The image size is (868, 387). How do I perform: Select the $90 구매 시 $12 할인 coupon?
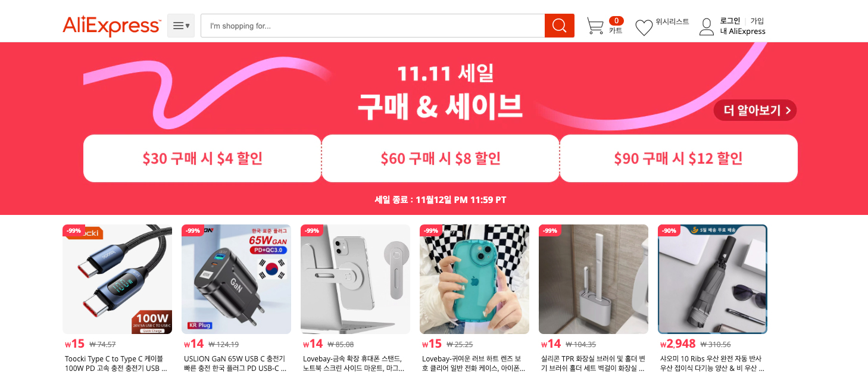[679, 158]
